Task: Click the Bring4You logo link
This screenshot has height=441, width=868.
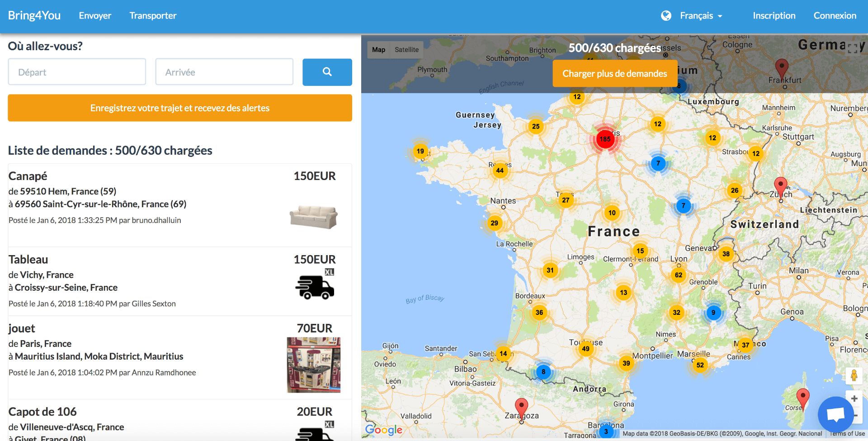Action: pos(34,15)
